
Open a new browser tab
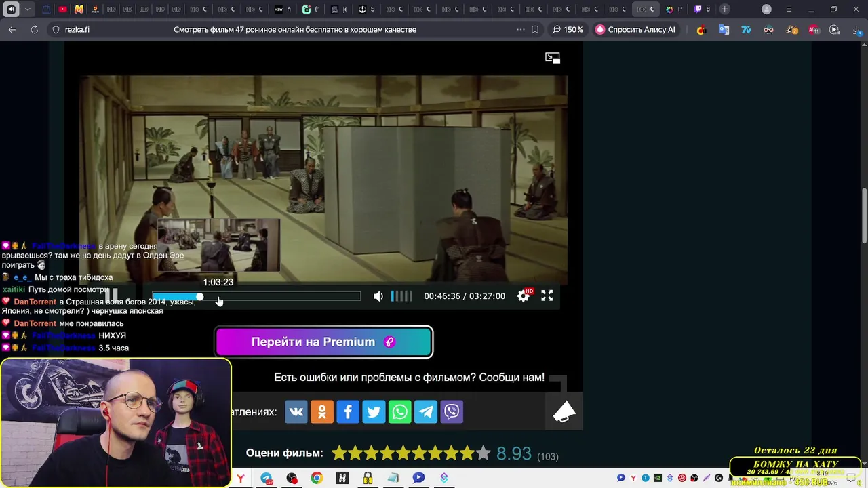(725, 9)
